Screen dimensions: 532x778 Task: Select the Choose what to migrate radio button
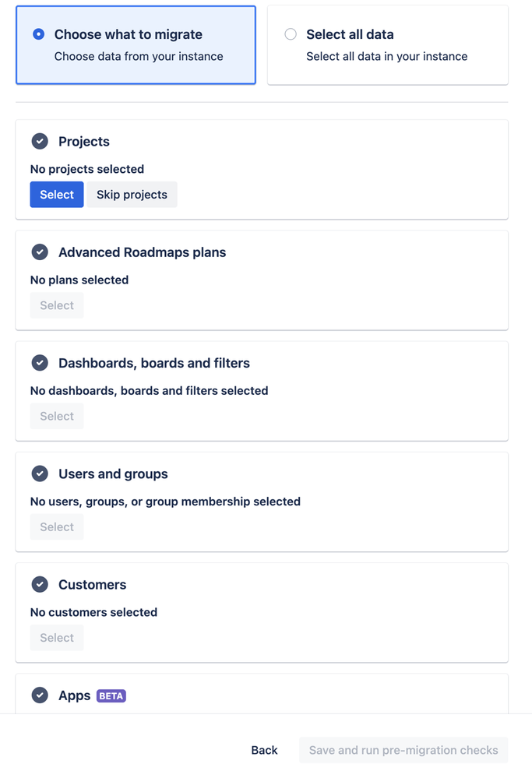tap(39, 34)
